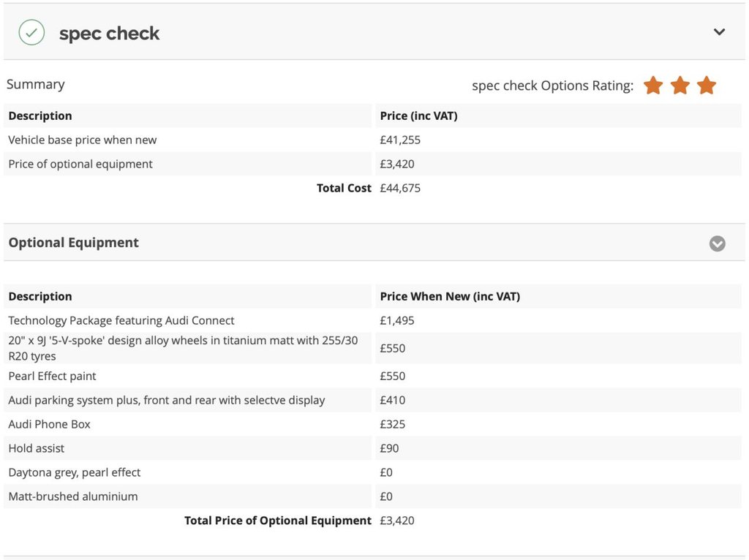Click 'Pearl Effect paint' row

point(372,377)
